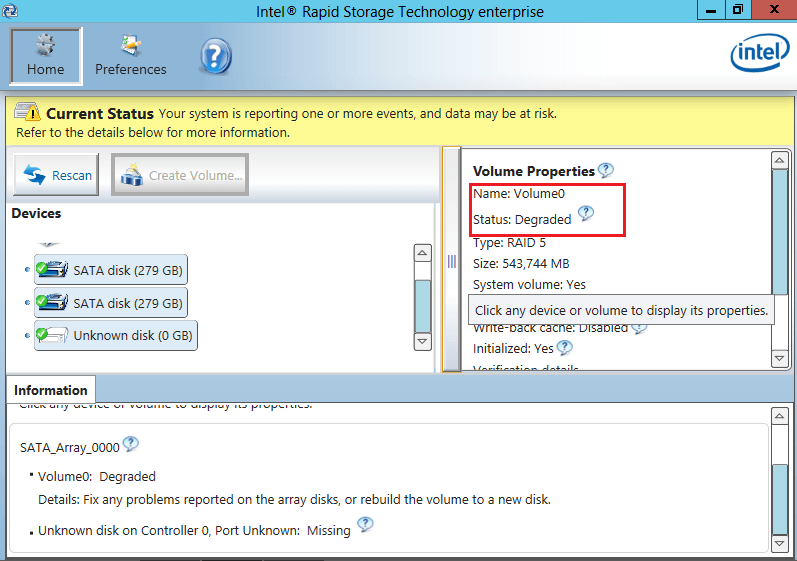This screenshot has width=797, height=561.
Task: Click the Intel logo
Action: coord(760,52)
